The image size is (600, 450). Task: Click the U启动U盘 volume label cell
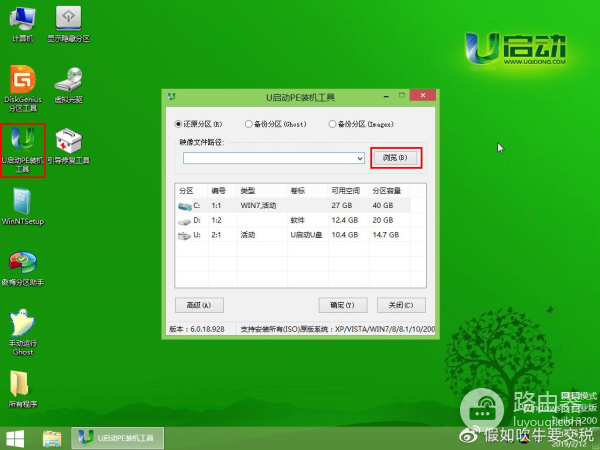point(306,235)
